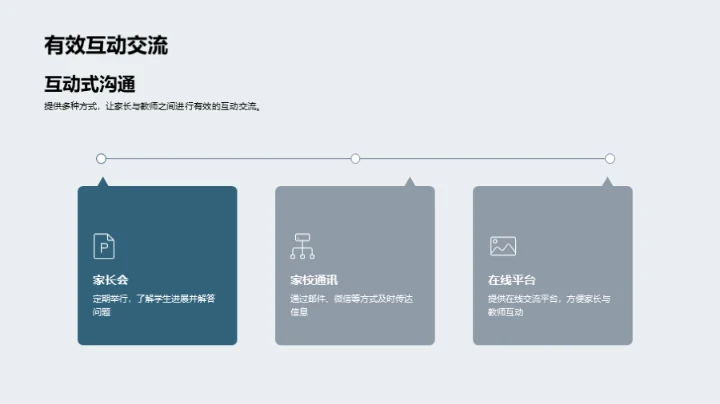Click the document P icon in 家长会 card
Image resolution: width=720 pixels, height=404 pixels.
(x=104, y=246)
